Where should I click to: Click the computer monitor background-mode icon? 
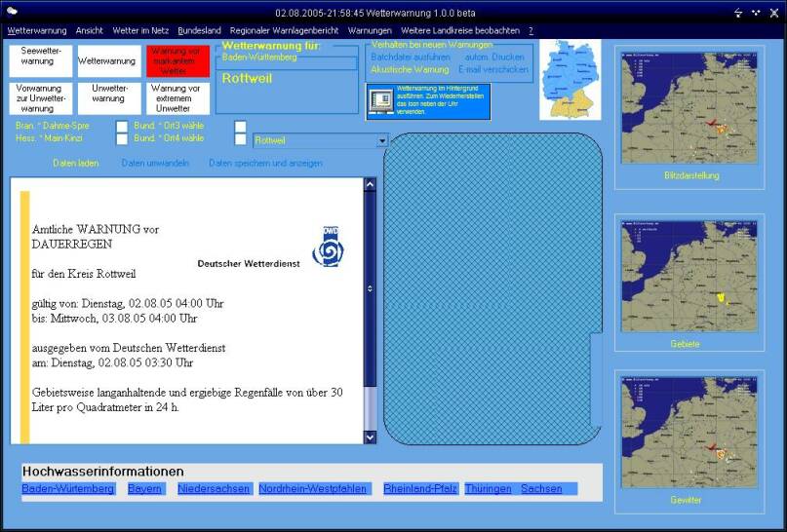point(379,101)
